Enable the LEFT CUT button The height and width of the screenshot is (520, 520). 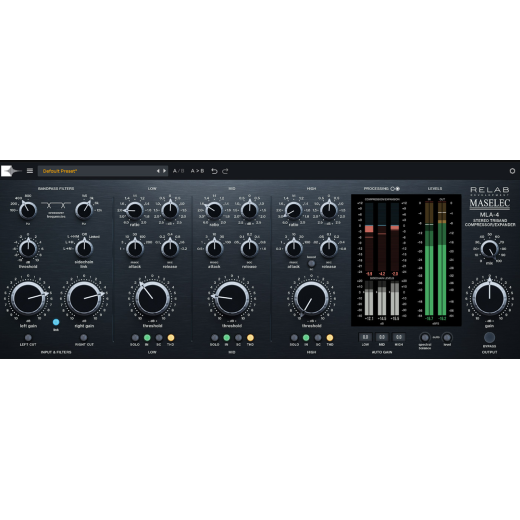pyautogui.click(x=28, y=338)
